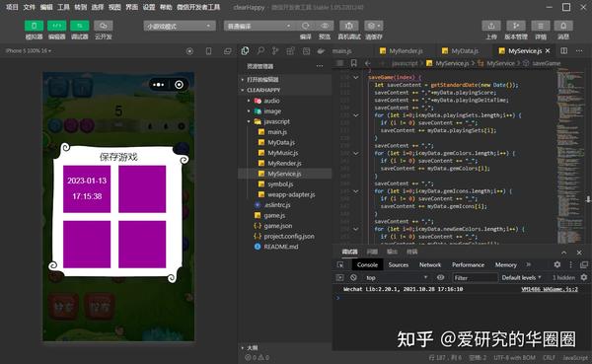Click the clear console icon
This screenshot has height=364, width=592.
353,277
